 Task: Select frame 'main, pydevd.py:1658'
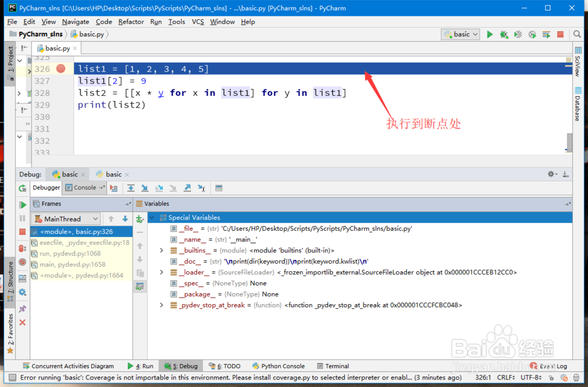click(81, 264)
